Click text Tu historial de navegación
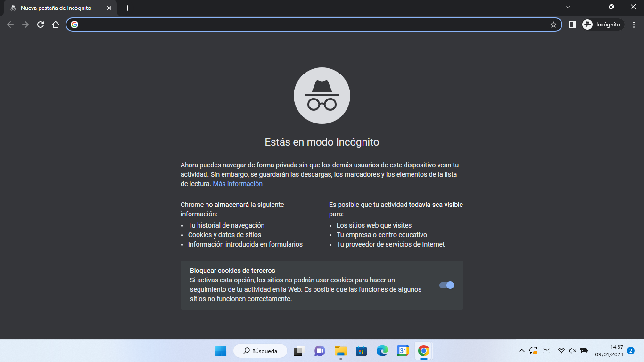 click(x=226, y=225)
